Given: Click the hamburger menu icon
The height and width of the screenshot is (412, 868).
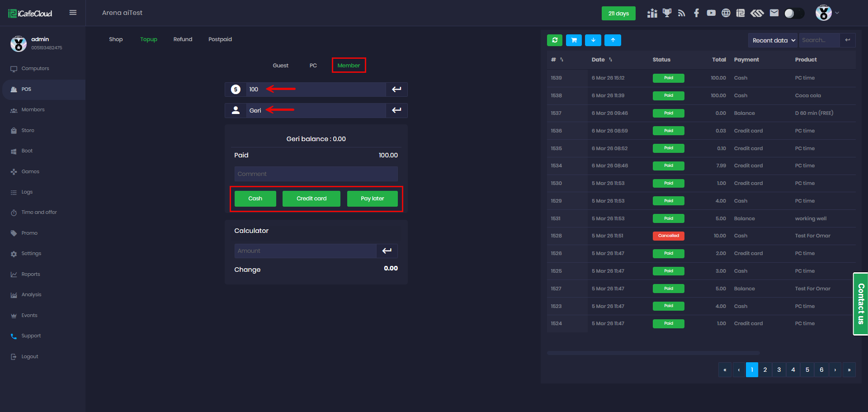Looking at the screenshot, I should (73, 13).
